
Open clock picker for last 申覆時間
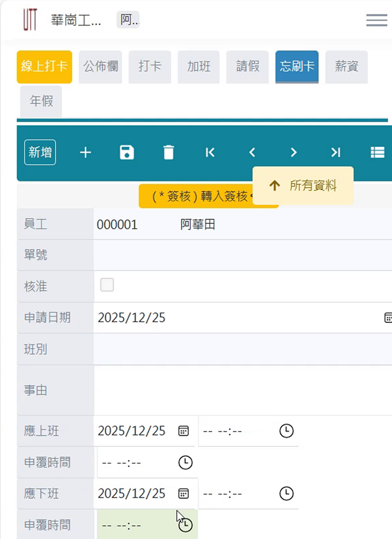(x=186, y=525)
